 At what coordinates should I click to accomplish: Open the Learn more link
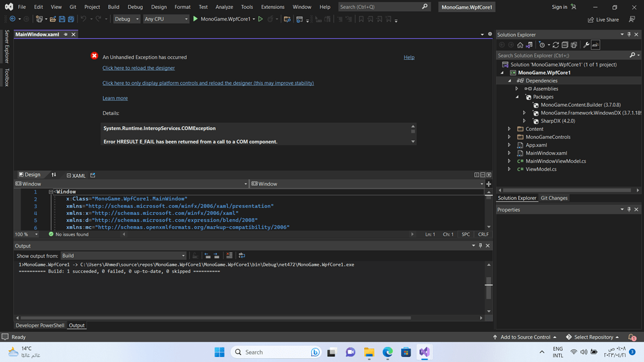115,98
